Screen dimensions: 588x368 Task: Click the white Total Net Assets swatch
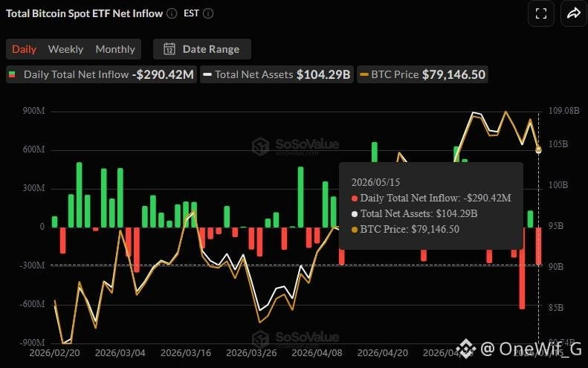[x=207, y=74]
